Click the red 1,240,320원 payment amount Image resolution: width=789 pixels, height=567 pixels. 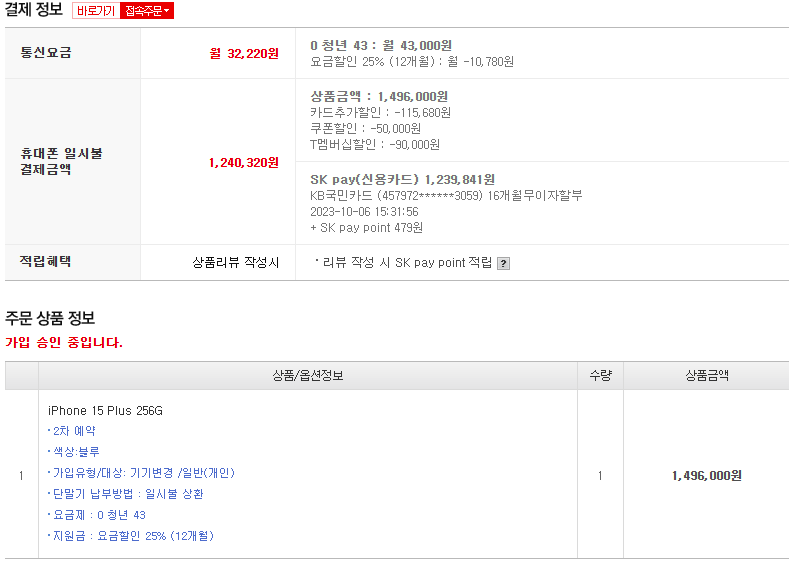pyautogui.click(x=244, y=162)
